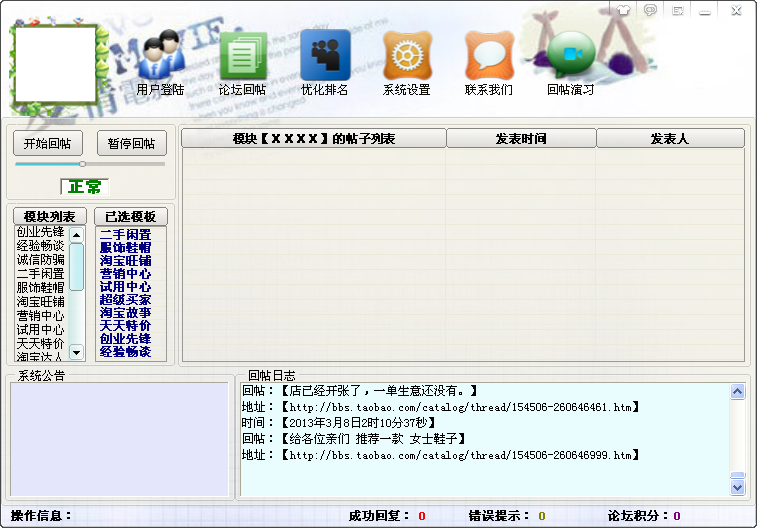Viewport: 757px width, 528px height.
Task: Select 二手闲置 in selected templates list
Action: (x=126, y=235)
